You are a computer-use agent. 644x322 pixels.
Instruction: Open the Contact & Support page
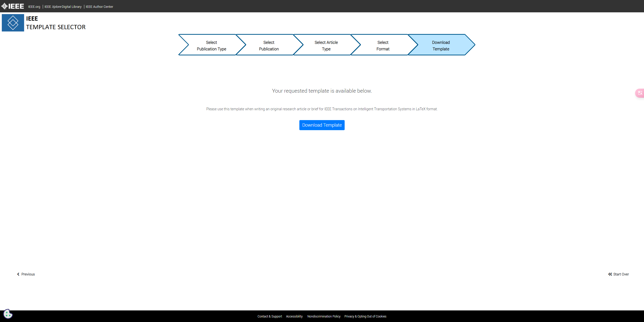pyautogui.click(x=269, y=316)
